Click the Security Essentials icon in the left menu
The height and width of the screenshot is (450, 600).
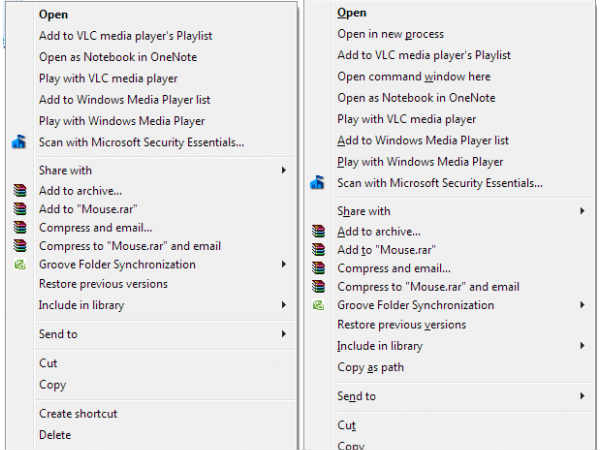(x=19, y=142)
